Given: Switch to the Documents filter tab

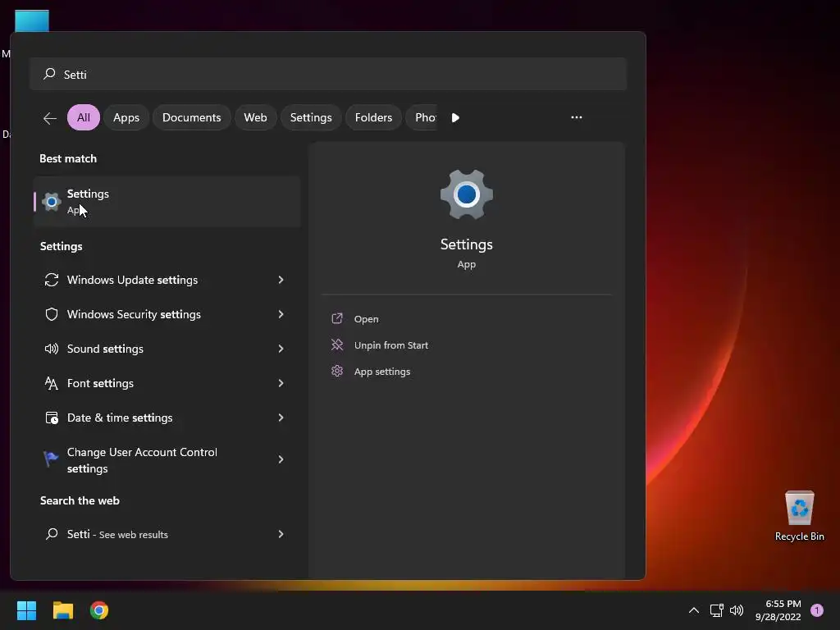Looking at the screenshot, I should [x=192, y=117].
